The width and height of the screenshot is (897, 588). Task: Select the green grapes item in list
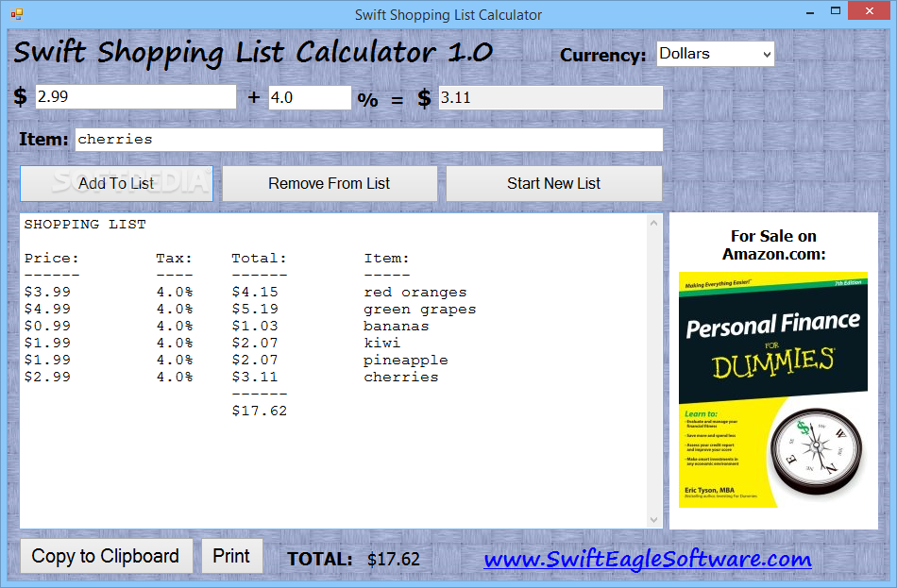pyautogui.click(x=420, y=310)
